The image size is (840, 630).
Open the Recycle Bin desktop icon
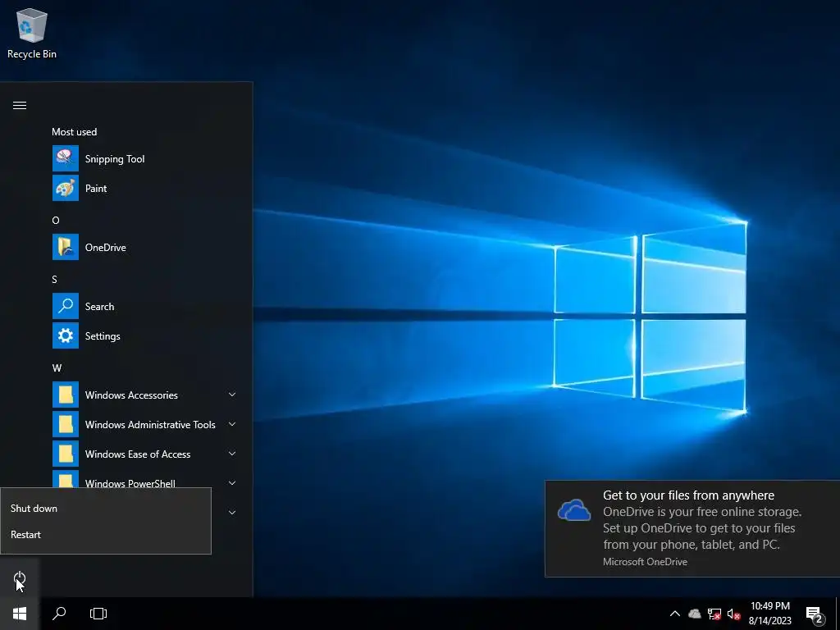pos(32,33)
